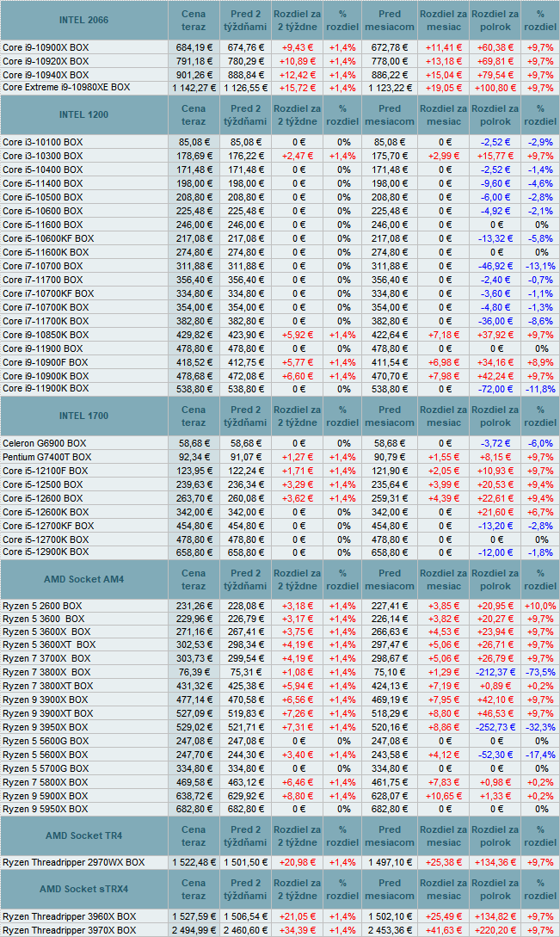This screenshot has height=937, width=560.
Task: Click Ryzen 9 3950X BOX product name
Action: click(x=45, y=727)
